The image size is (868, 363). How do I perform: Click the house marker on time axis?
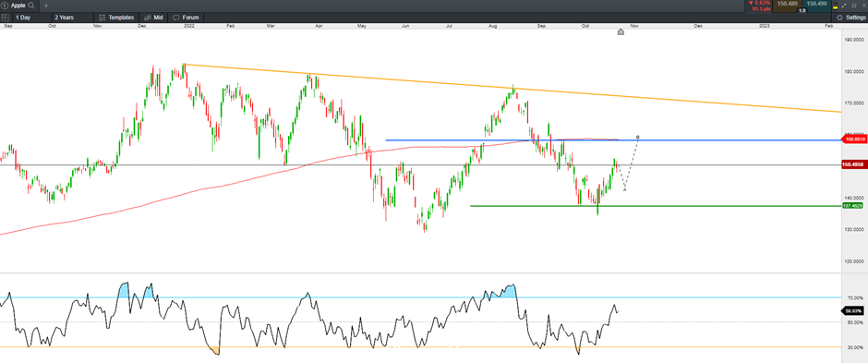621,31
